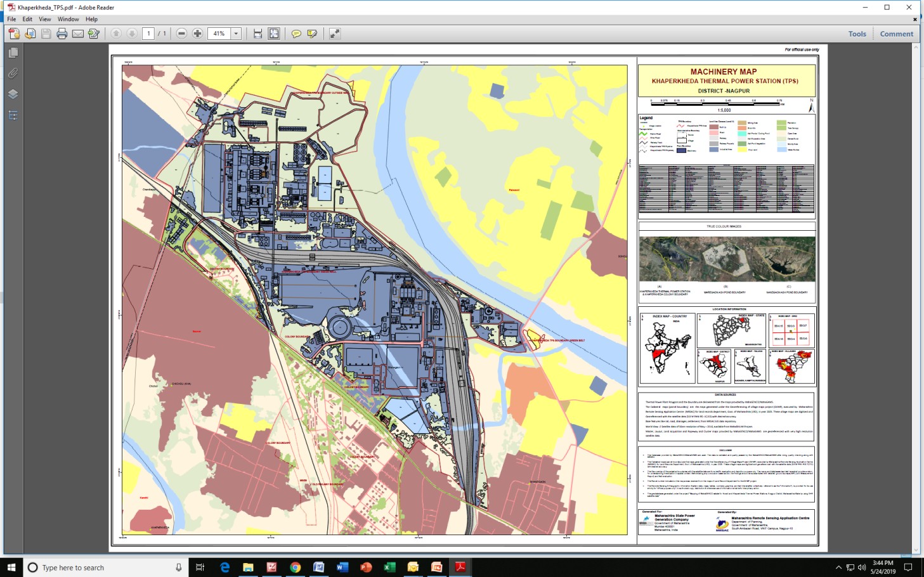The width and height of the screenshot is (924, 577).
Task: Select the Highlight text tool
Action: 312,34
